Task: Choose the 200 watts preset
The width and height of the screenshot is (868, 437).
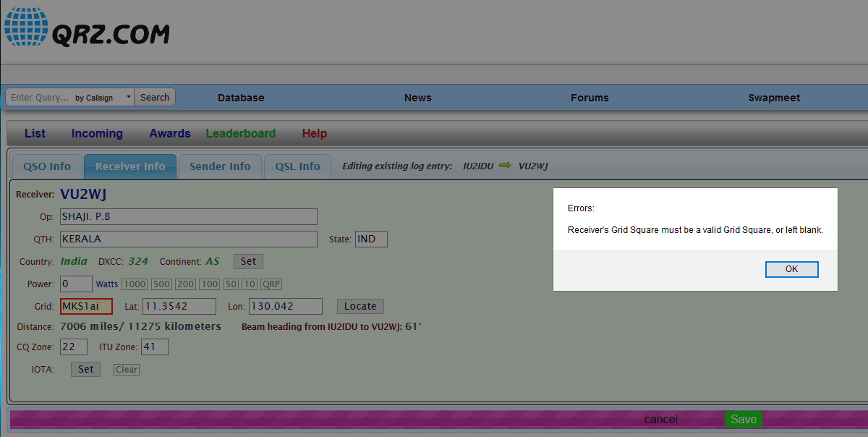Action: point(185,284)
